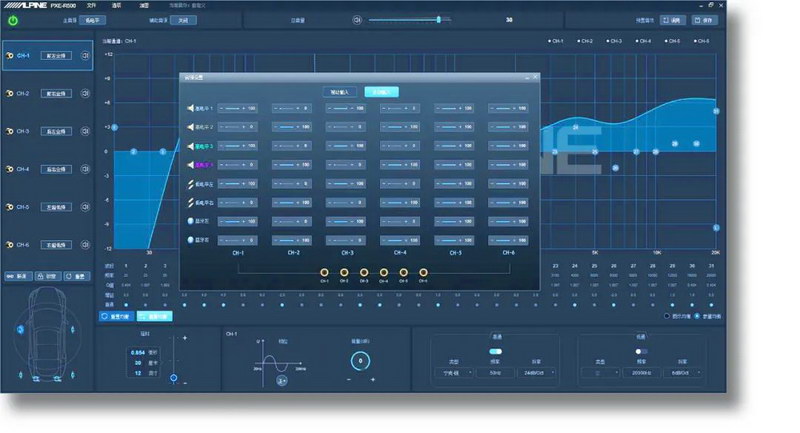The image size is (800, 433).
Task: Mute master volume with the speaker icon
Action: pyautogui.click(x=357, y=20)
